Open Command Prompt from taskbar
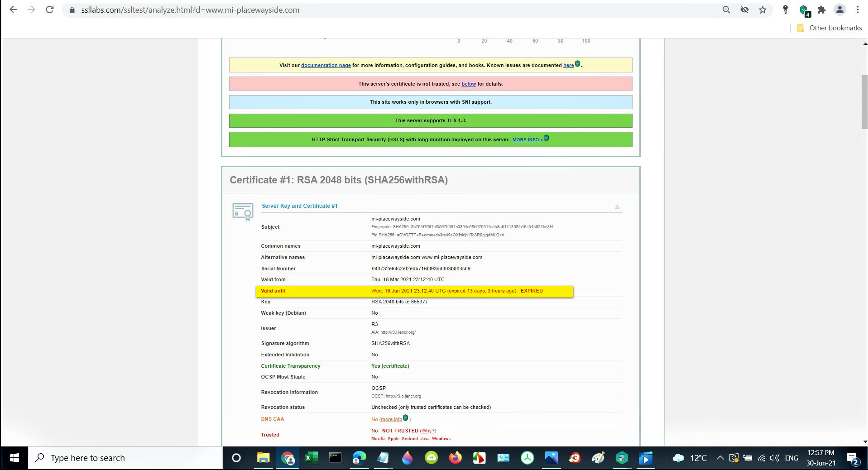The width and height of the screenshot is (868, 470). pyautogui.click(x=335, y=458)
